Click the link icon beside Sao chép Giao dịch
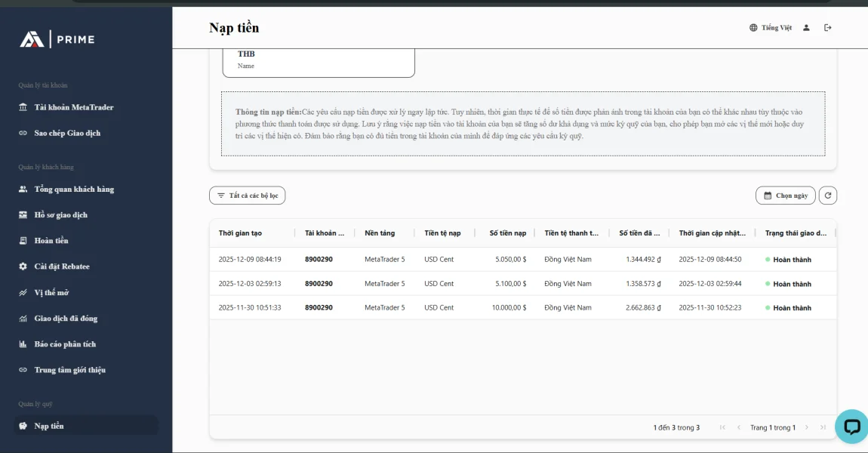This screenshot has height=453, width=868. pos(23,133)
